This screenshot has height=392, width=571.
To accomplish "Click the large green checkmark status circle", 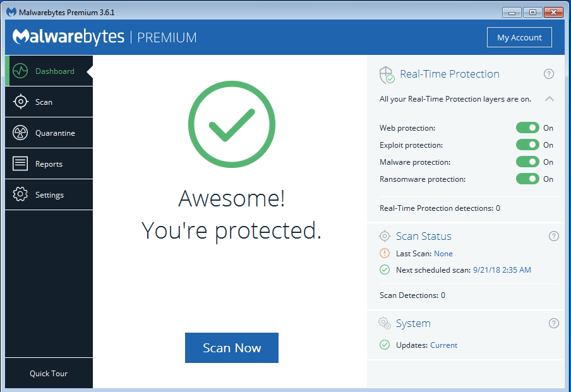I will tap(232, 124).
